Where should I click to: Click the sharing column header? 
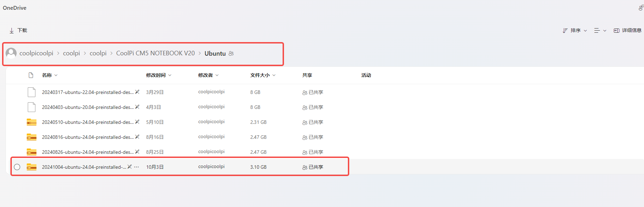point(307,75)
